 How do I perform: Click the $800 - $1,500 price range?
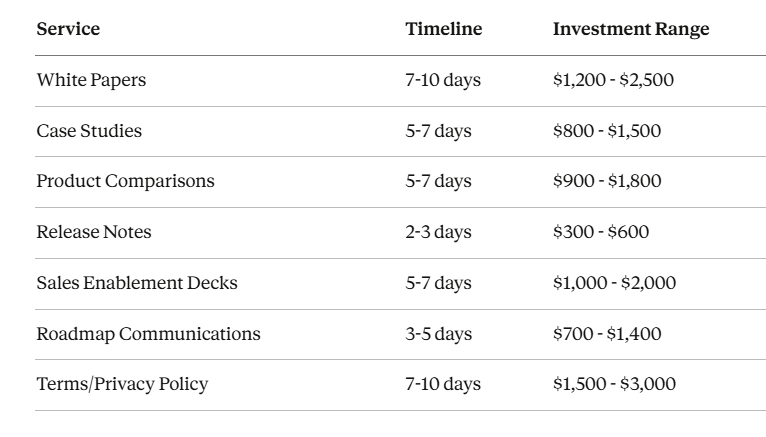tap(606, 131)
